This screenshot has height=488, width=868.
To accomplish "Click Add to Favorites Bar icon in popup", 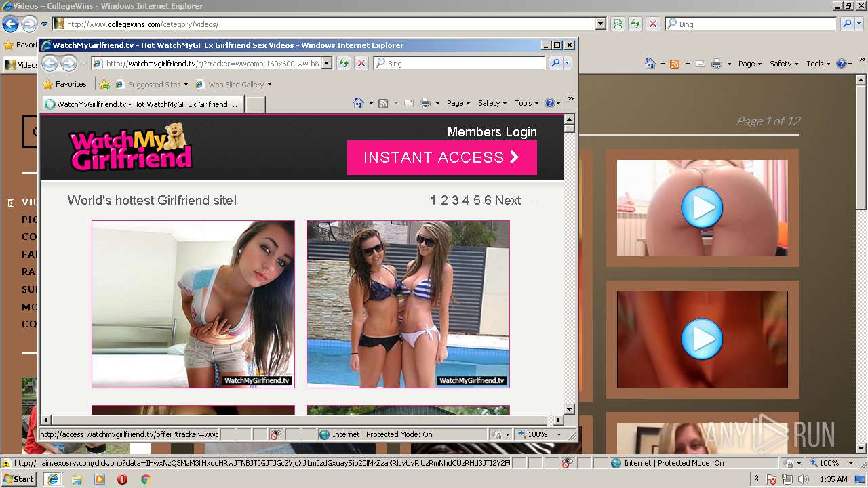I will click(x=104, y=85).
